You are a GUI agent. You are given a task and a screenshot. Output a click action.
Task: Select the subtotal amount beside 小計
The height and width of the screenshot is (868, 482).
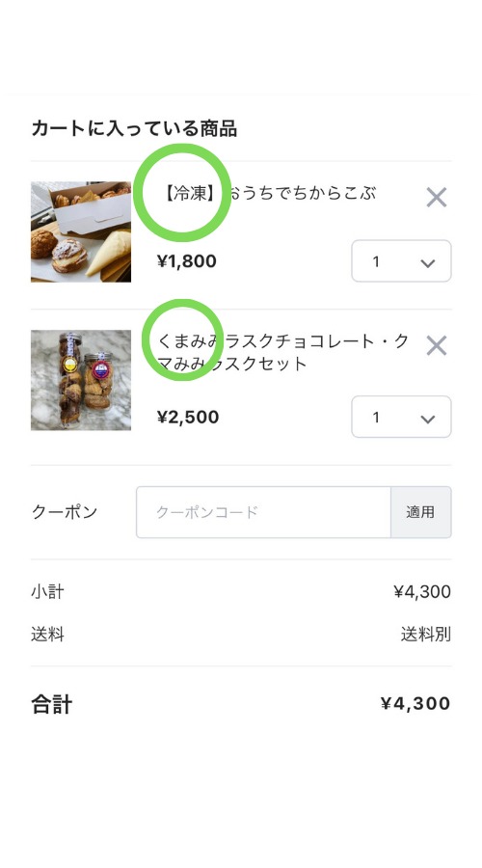[x=422, y=592]
